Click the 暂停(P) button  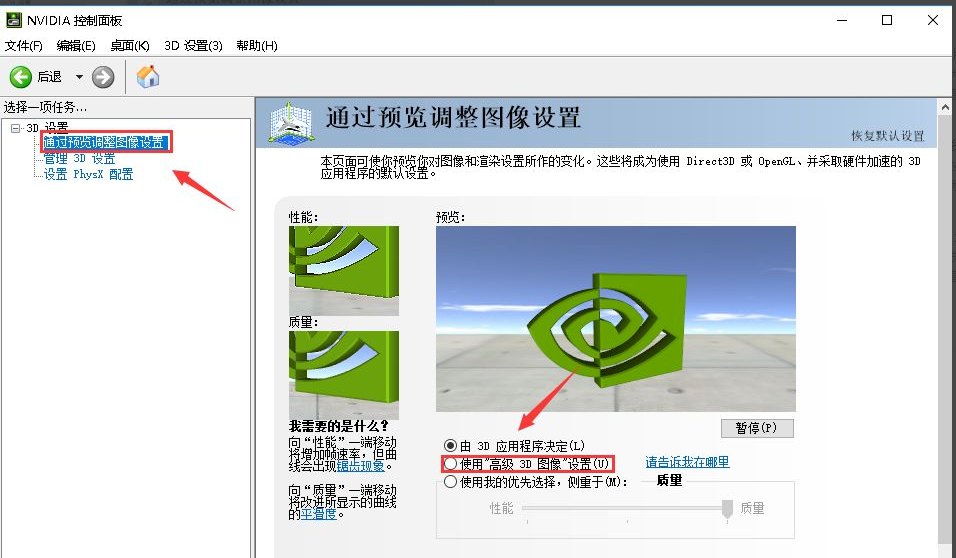pyautogui.click(x=756, y=428)
